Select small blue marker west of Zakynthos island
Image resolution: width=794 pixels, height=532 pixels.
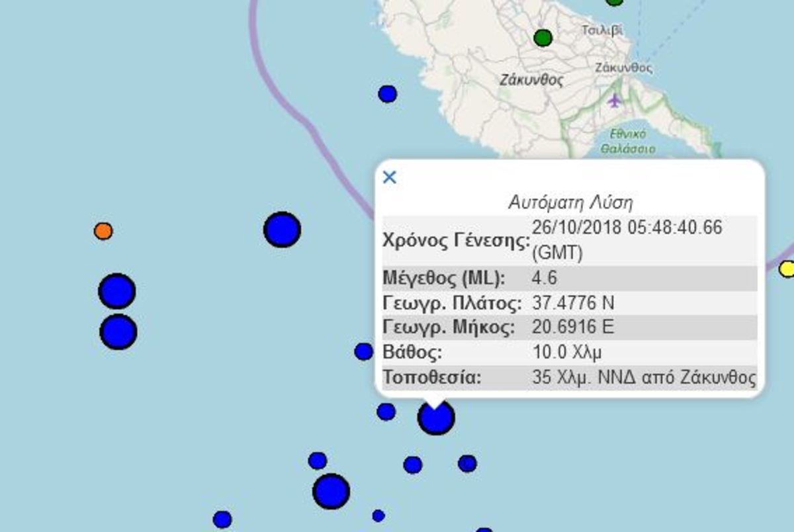tap(388, 94)
